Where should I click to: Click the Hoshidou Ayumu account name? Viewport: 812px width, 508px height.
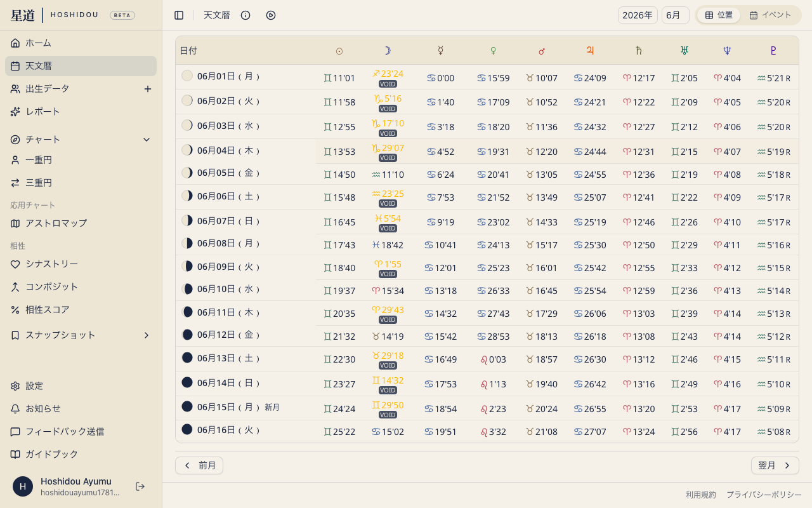tap(76, 481)
